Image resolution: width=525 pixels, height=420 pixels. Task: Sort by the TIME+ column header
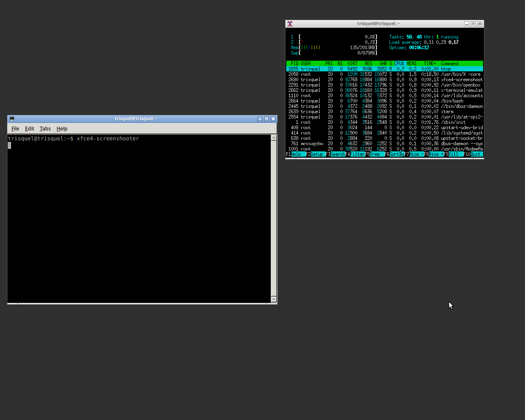(x=430, y=64)
